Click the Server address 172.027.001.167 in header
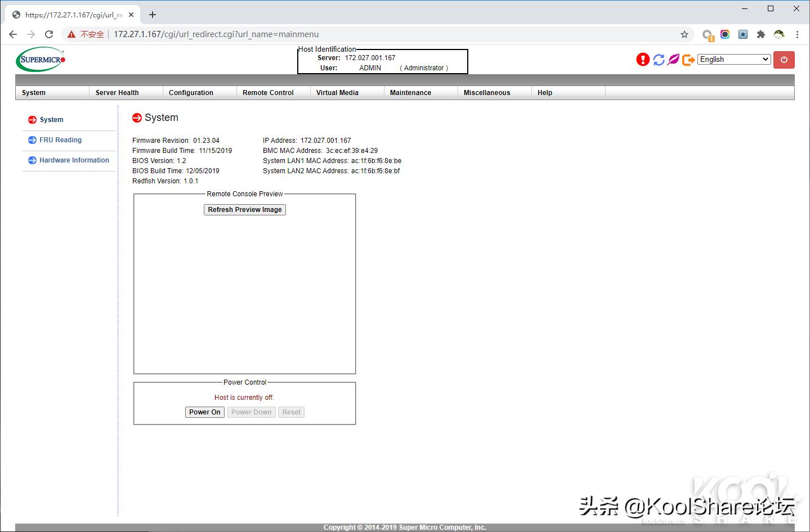 coord(370,58)
